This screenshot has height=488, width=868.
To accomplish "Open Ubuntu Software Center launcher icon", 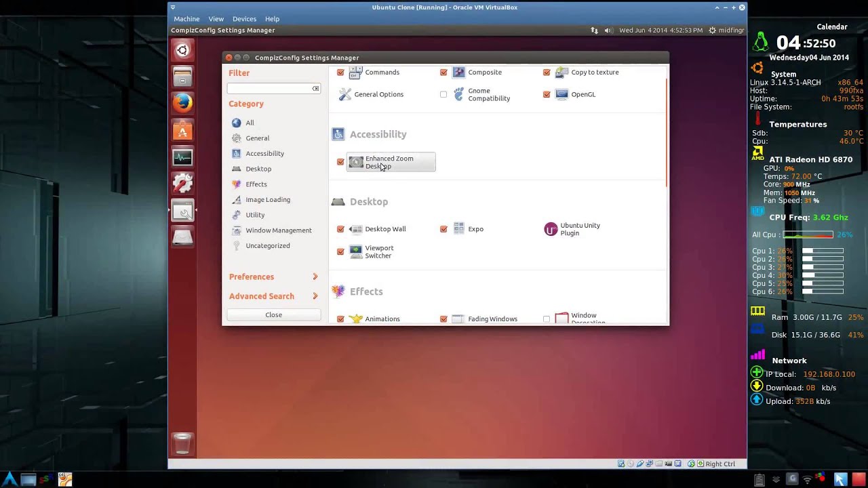I will [x=182, y=130].
